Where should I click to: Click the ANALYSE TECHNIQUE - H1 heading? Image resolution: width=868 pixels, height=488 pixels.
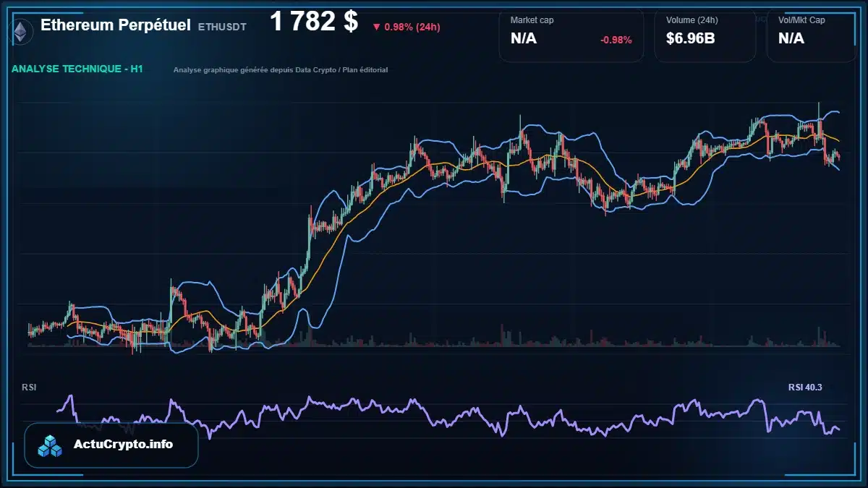click(x=77, y=69)
